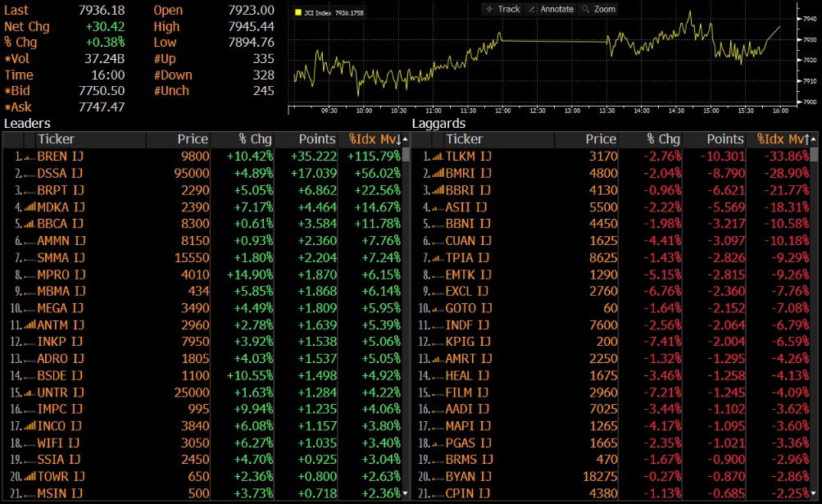The width and height of the screenshot is (822, 504).
Task: Click the volume bars icon beside ANTM IJ
Action: click(x=30, y=325)
